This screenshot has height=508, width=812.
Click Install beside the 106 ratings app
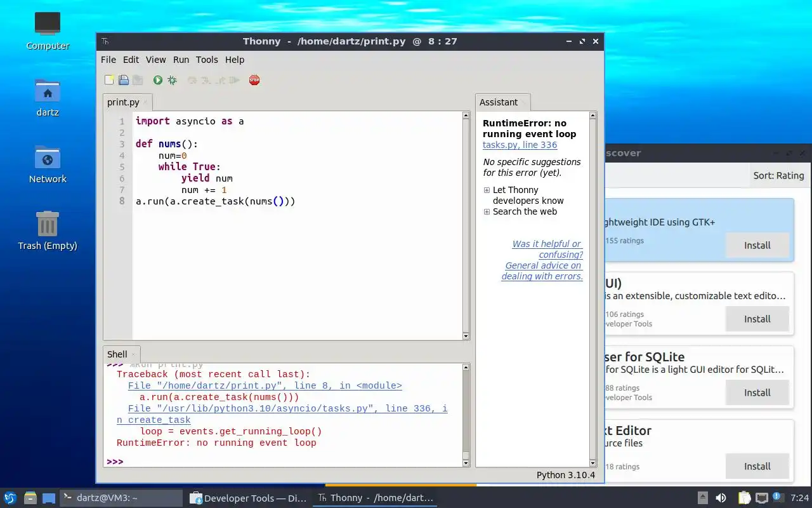click(757, 319)
